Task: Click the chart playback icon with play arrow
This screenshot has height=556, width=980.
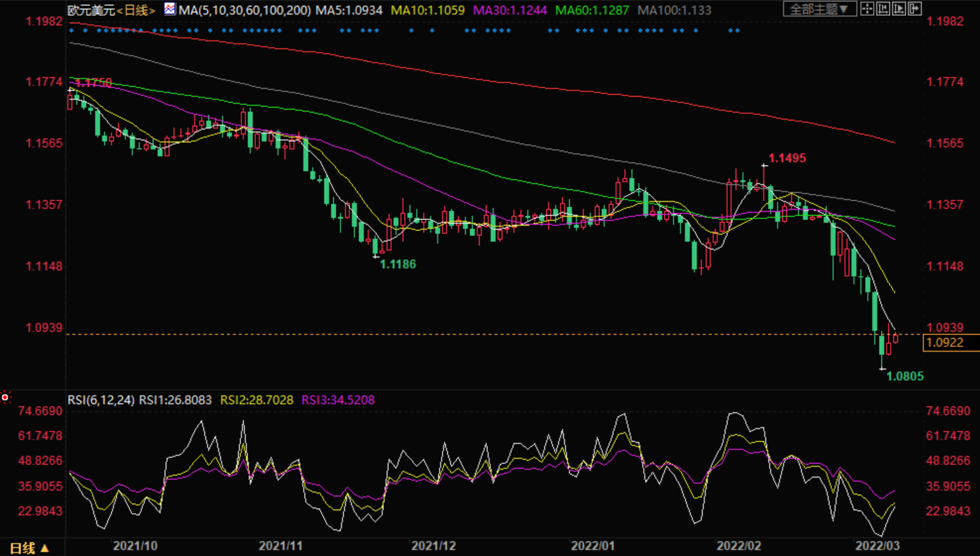Action: pos(899,9)
